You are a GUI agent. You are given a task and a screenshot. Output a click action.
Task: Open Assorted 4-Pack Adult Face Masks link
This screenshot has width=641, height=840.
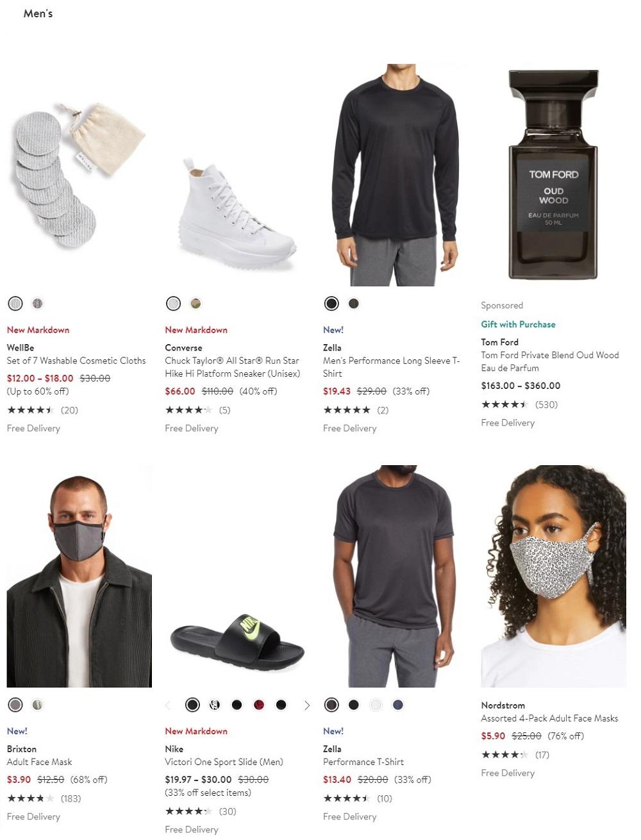(x=549, y=718)
